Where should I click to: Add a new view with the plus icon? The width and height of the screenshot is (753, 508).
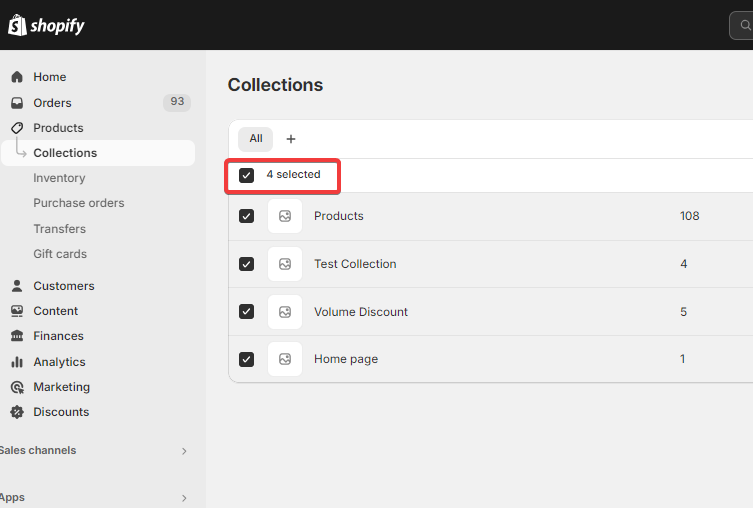pyautogui.click(x=291, y=139)
